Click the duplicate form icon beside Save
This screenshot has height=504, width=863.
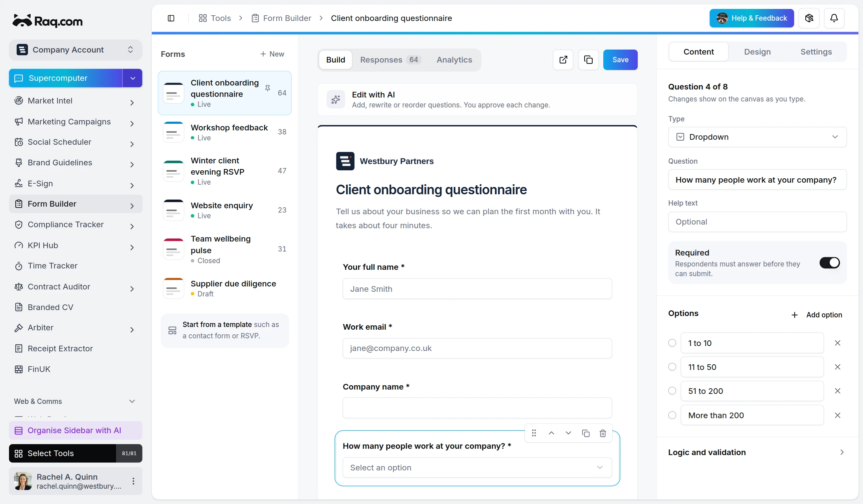click(x=588, y=60)
